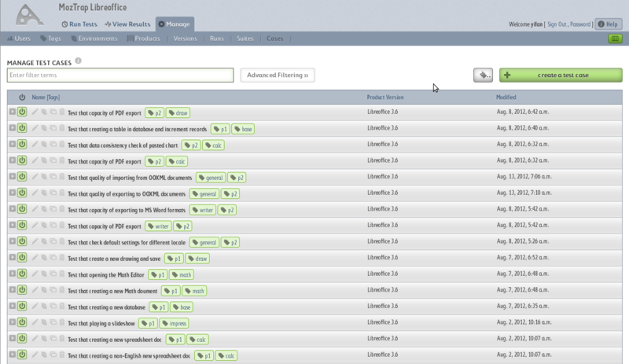Viewport: 629px width, 364px height.
Task: Open the Products section
Action: [x=144, y=39]
